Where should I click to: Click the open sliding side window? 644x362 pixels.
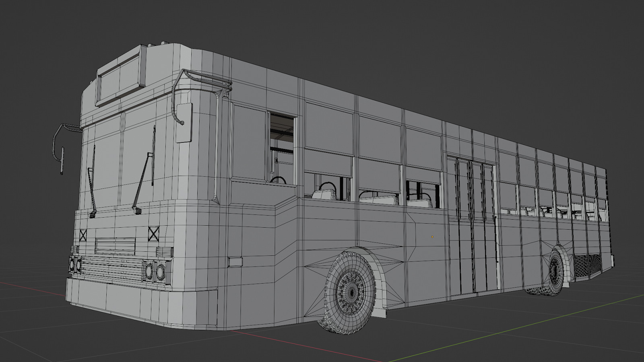pos(280,133)
